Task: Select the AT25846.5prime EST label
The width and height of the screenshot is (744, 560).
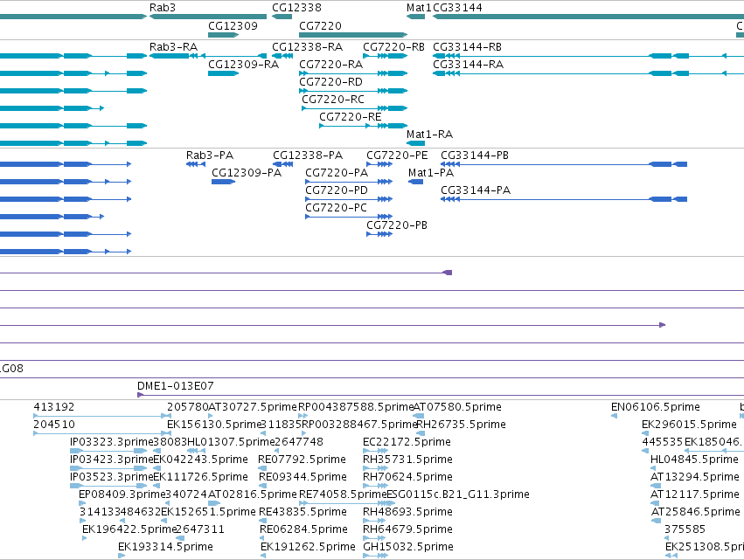Action: (x=695, y=513)
